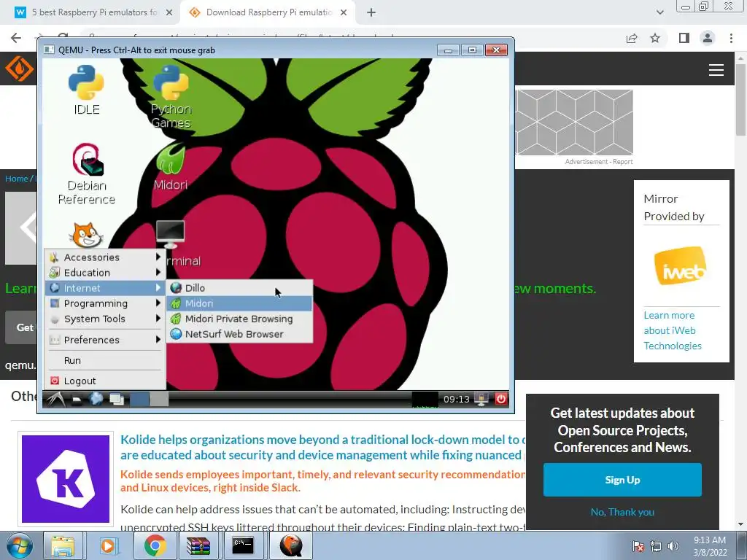The image size is (747, 560).
Task: Expand the Preferences submenu
Action: pos(105,340)
